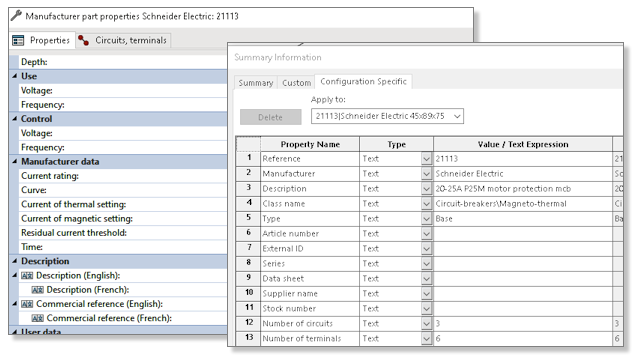This screenshot has height=360, width=640.
Task: Collapse the Use section
Action: tap(15, 76)
